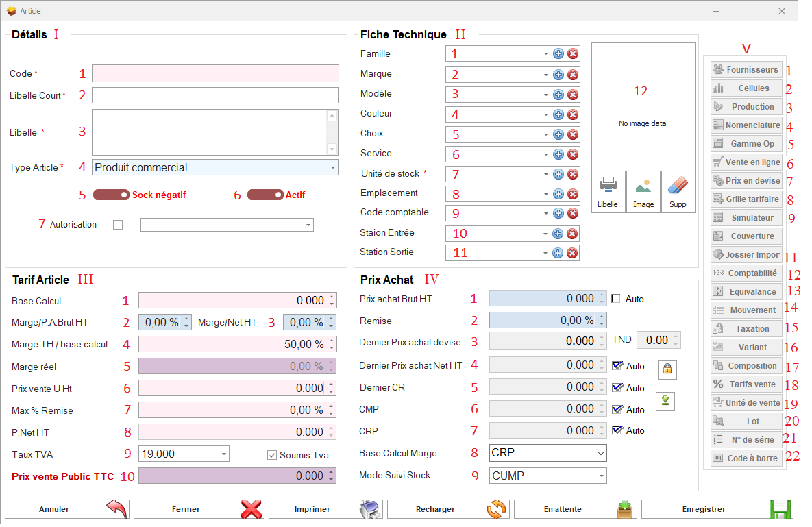This screenshot has width=812, height=527.
Task: Open the Fournisseurs side panel
Action: pos(746,69)
